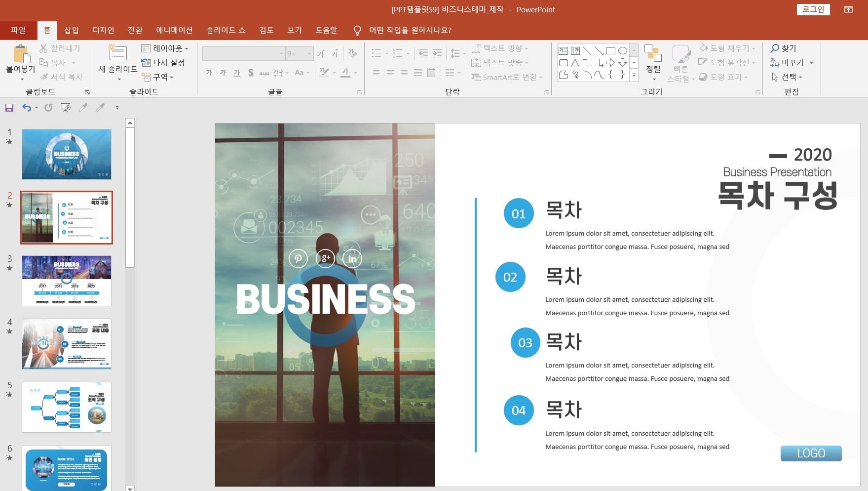
Task: Switch to the Slide Show (슬라이드 쇼) tab
Action: click(x=226, y=30)
